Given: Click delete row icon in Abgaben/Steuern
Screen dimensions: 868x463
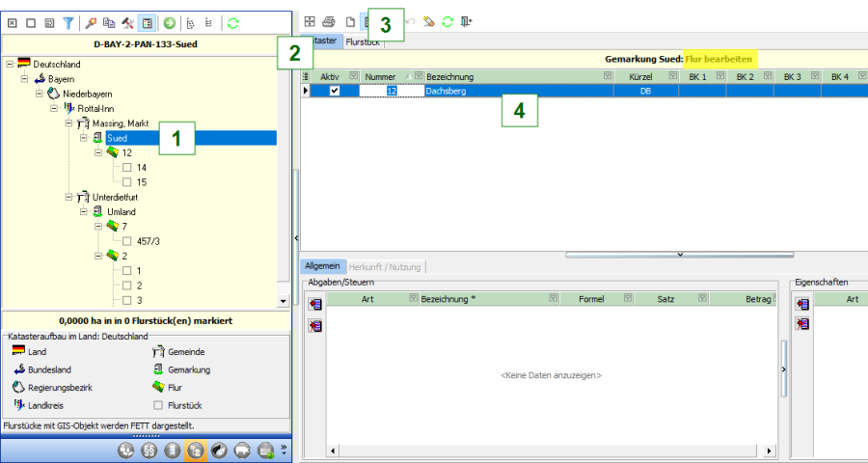Looking at the screenshot, I should 315,325.
